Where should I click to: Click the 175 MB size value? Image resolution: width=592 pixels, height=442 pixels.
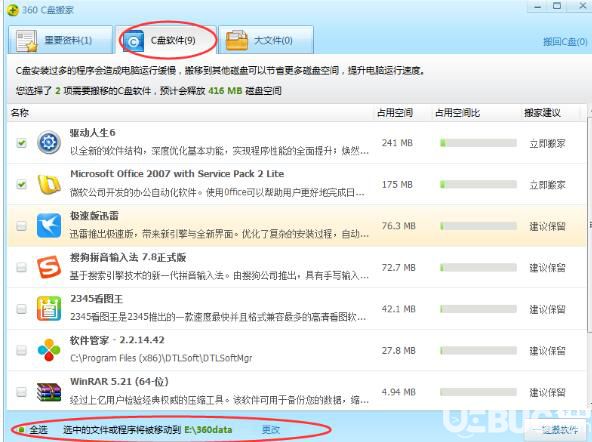[x=397, y=185]
